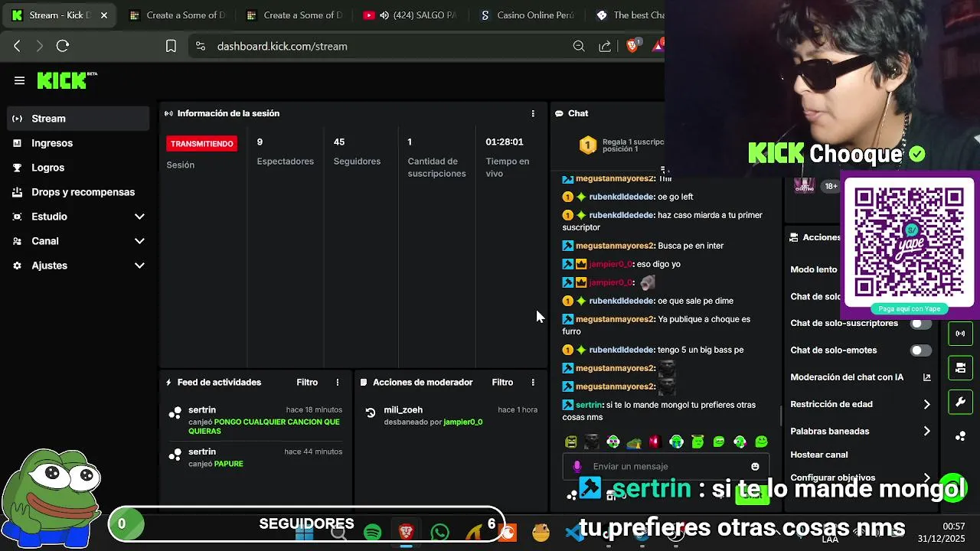The height and width of the screenshot is (551, 980).
Task: Pick the red gem quick emote
Action: click(x=654, y=442)
